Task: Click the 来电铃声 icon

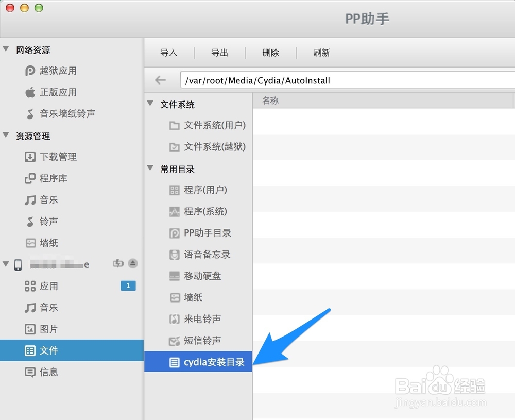Action: [175, 319]
